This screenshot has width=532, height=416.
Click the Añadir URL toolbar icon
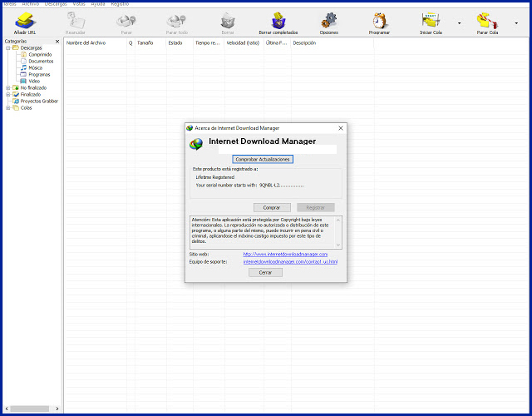click(25, 23)
